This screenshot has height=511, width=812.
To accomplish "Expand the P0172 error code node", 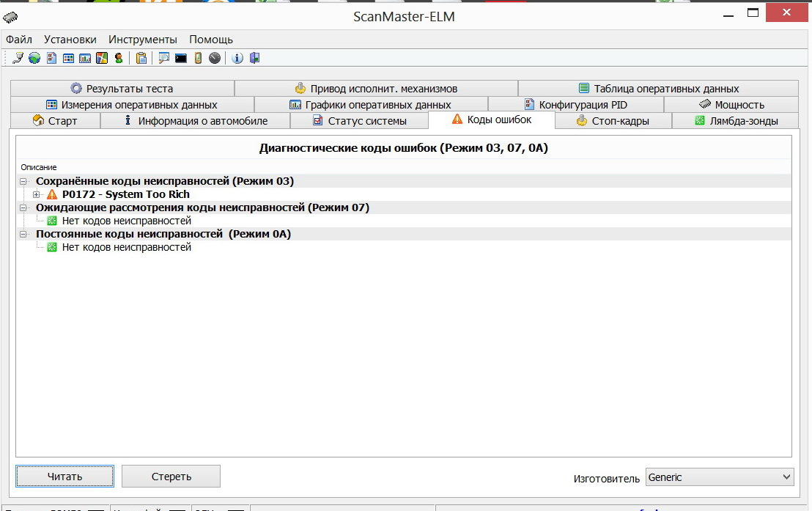I will tap(36, 195).
